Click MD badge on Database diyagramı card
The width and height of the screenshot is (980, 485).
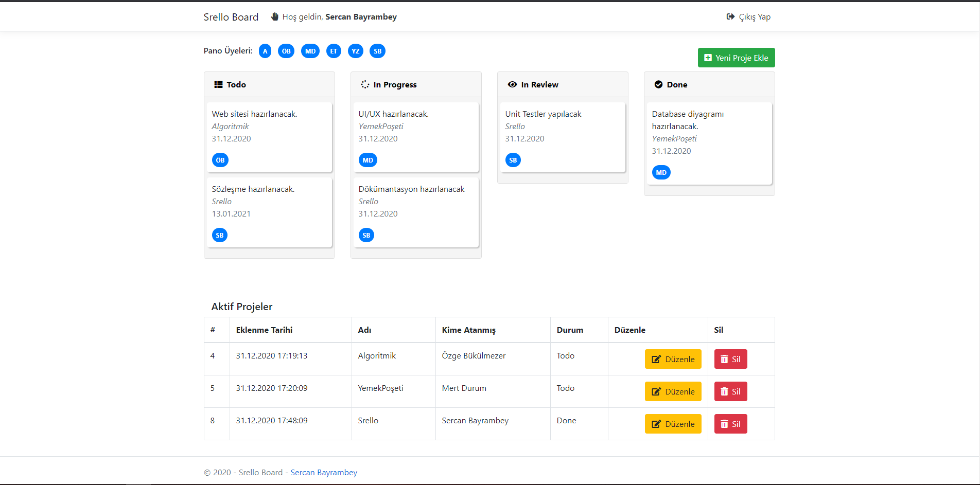coord(661,172)
